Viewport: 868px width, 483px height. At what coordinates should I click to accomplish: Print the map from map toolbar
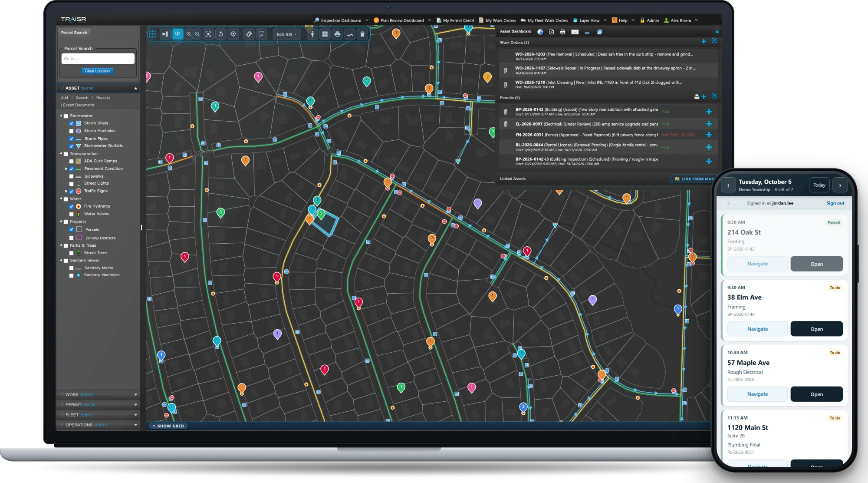pyautogui.click(x=337, y=34)
